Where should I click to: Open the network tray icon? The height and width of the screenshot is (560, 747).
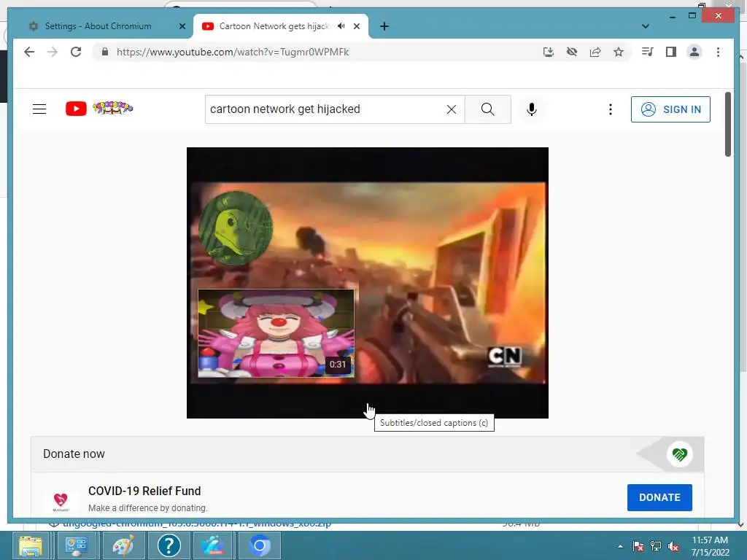[656, 546]
